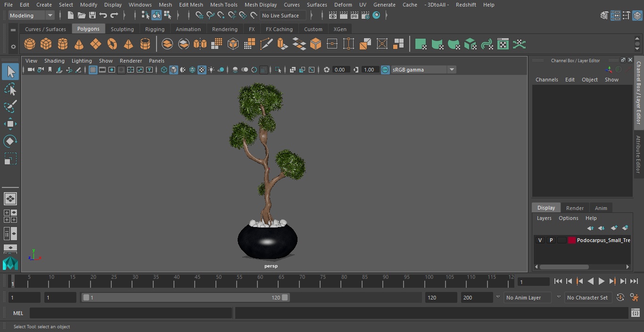Activate the Move tool in the toolbox
Image resolution: width=644 pixels, height=332 pixels.
tap(10, 124)
